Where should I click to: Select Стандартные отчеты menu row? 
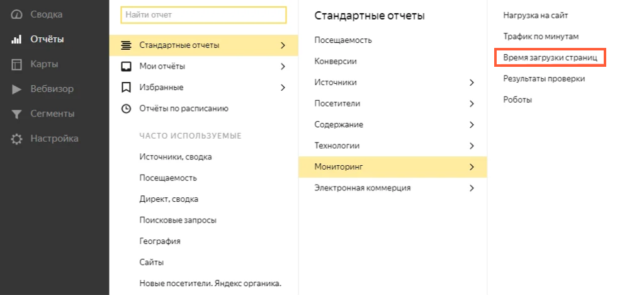(x=204, y=45)
